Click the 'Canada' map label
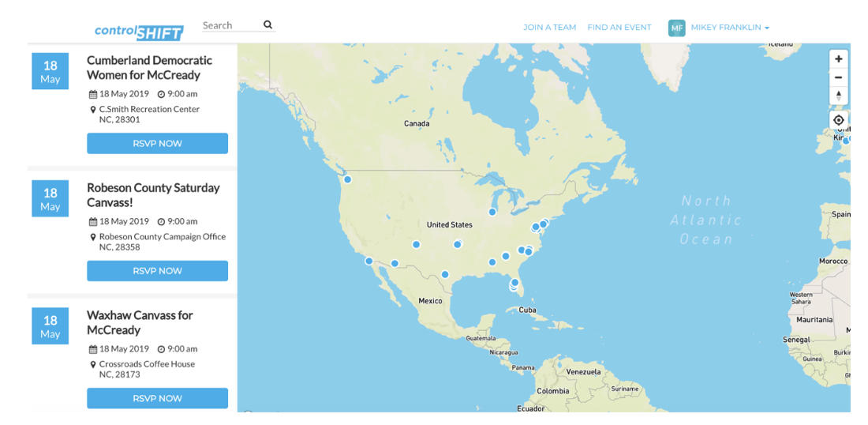The height and width of the screenshot is (425, 868). [417, 123]
